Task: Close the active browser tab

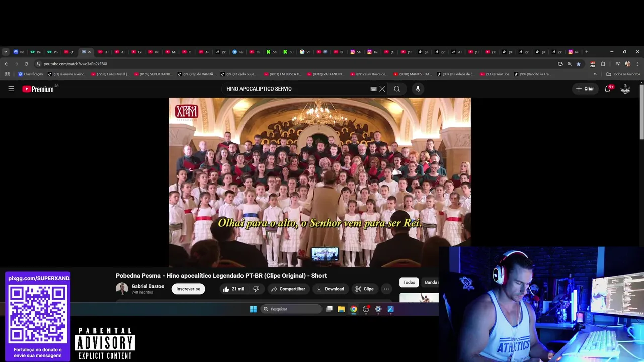Action: pos(89,52)
